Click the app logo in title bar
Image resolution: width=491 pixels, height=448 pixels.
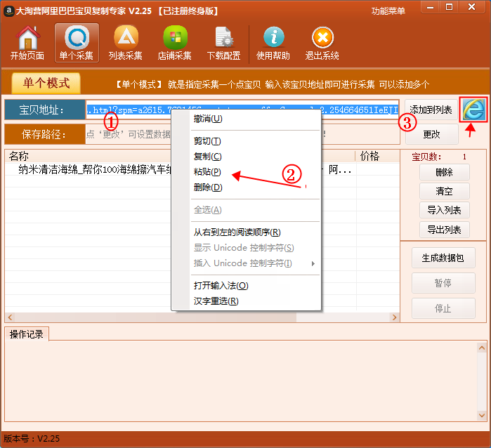(x=8, y=11)
